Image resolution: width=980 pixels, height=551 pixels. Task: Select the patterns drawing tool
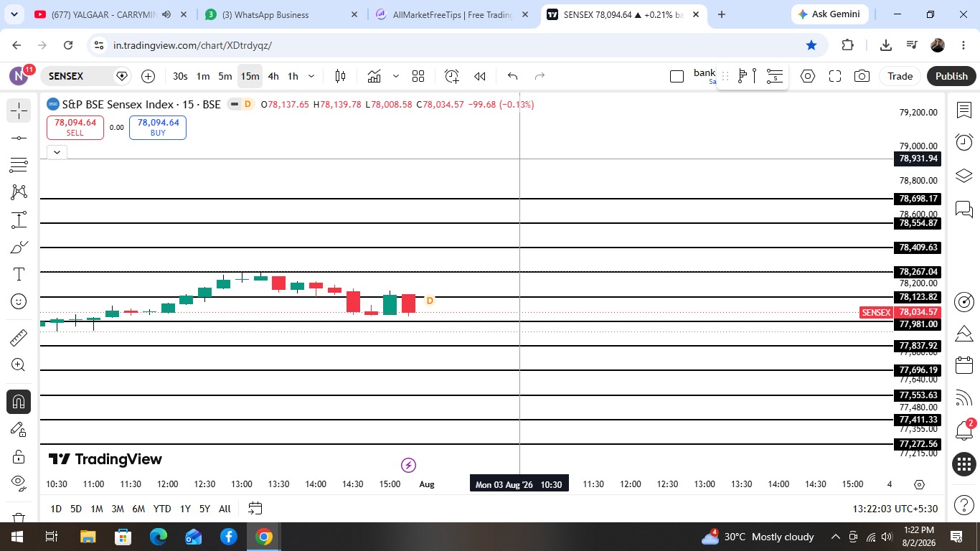coord(19,192)
